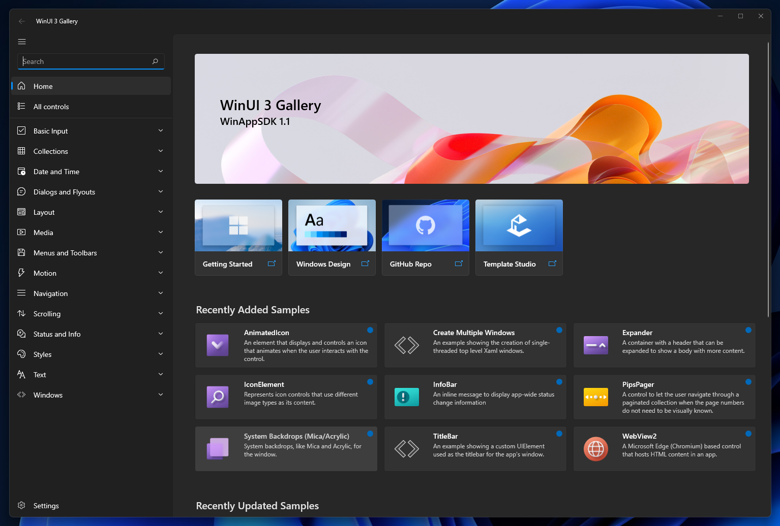780x526 pixels.
Task: Click the Text font icon in sidebar
Action: point(21,374)
